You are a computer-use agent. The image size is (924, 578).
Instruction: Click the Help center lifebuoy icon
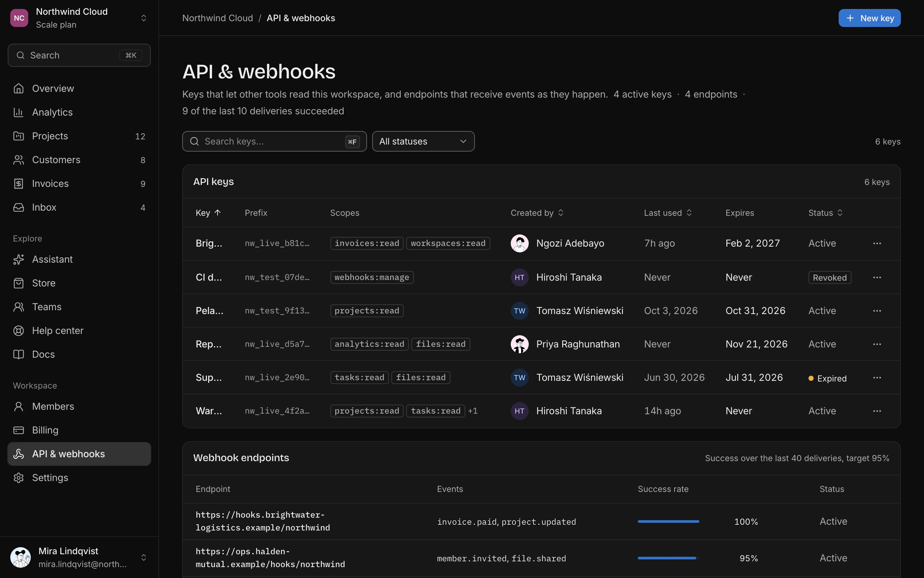[x=18, y=331]
